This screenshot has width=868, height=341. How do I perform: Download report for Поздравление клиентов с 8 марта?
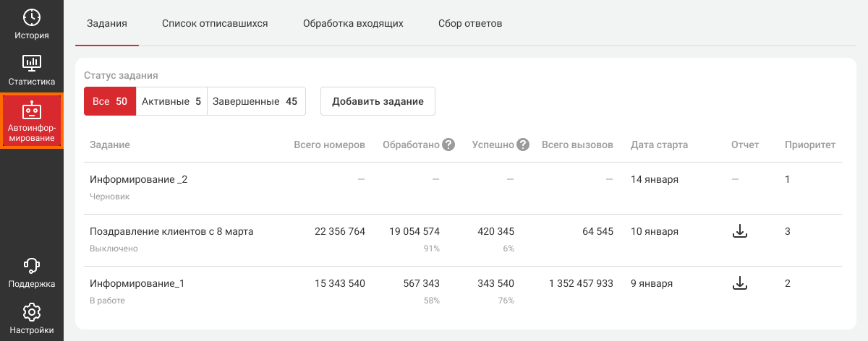[x=739, y=232]
